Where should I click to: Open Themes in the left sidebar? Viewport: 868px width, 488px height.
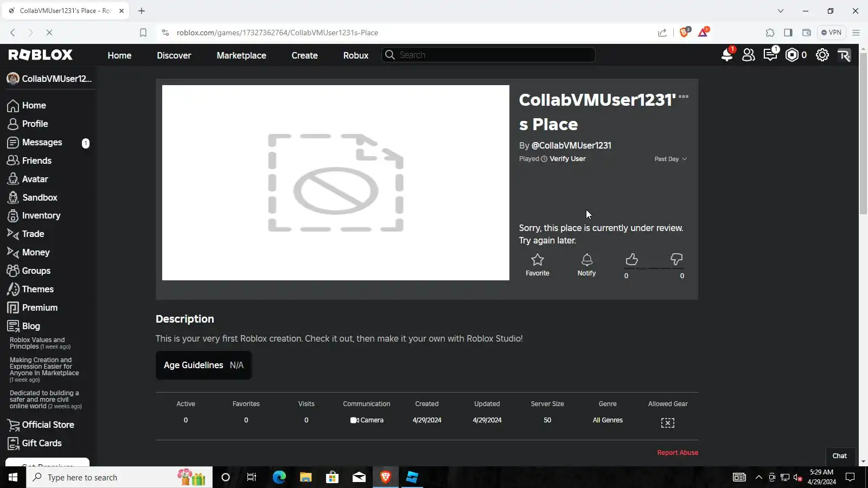point(38,289)
